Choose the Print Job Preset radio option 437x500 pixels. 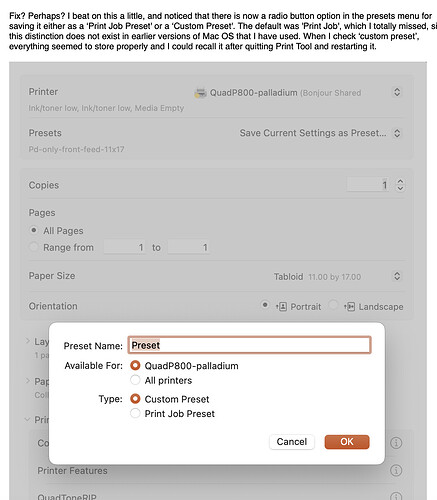[135, 413]
